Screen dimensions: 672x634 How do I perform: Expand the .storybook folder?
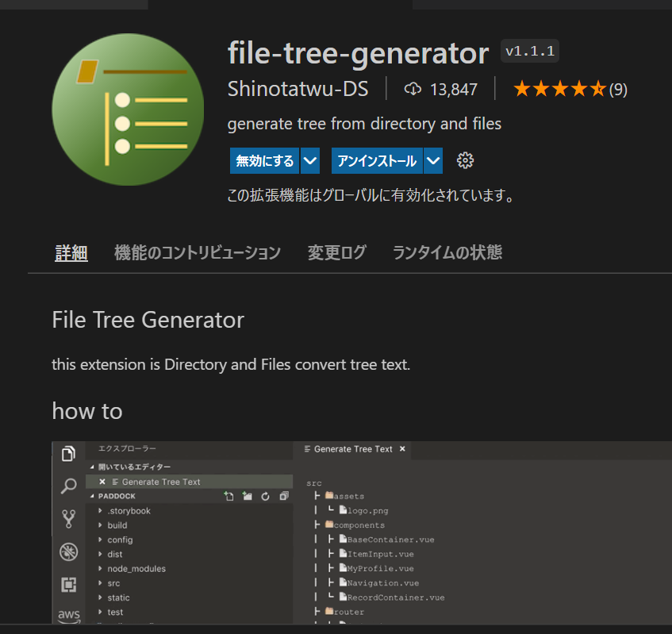point(100,510)
